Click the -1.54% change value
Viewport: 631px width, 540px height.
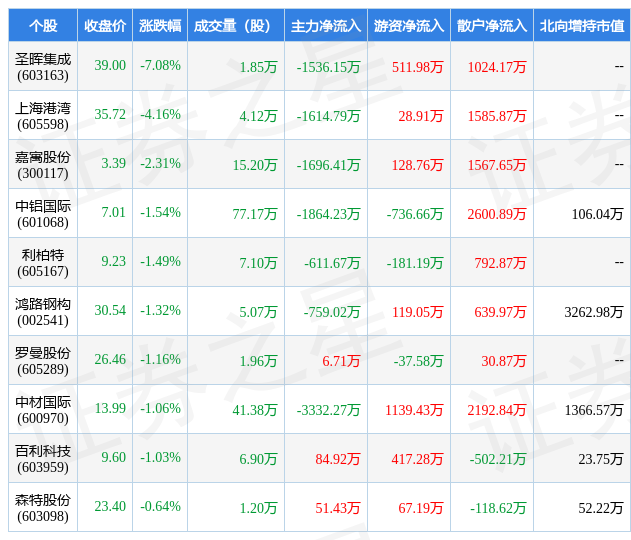pos(160,212)
